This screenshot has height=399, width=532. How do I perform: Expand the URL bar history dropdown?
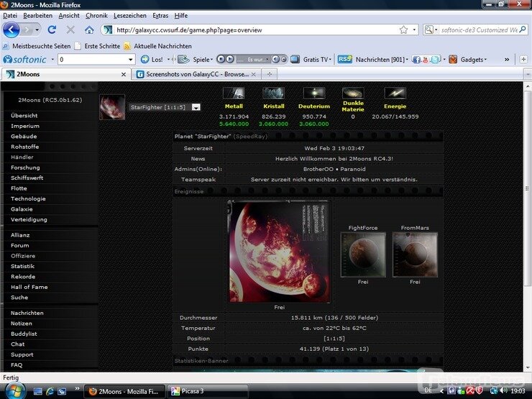coord(414,30)
